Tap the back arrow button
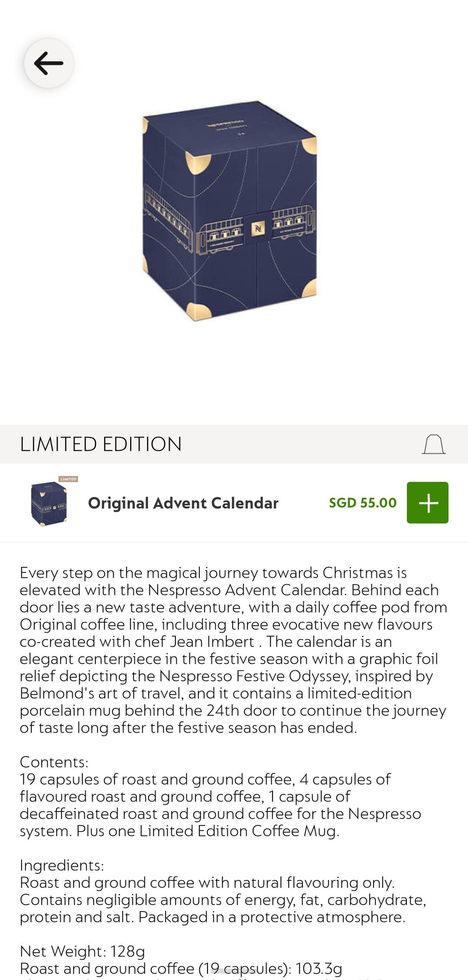The image size is (468, 980). point(49,63)
